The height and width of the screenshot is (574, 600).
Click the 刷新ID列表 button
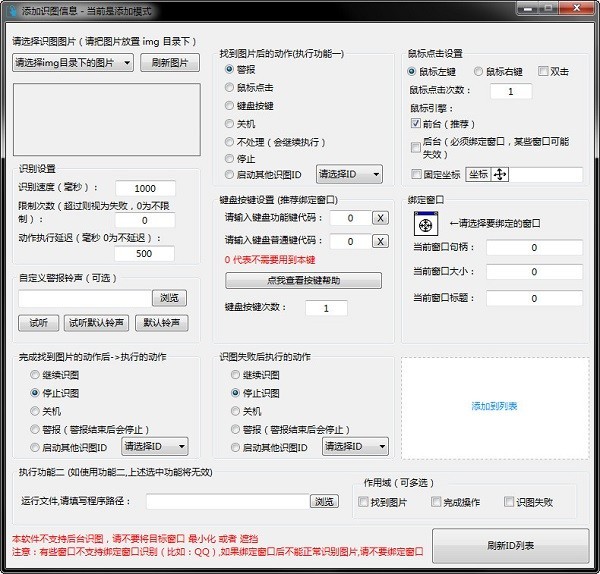click(x=510, y=546)
